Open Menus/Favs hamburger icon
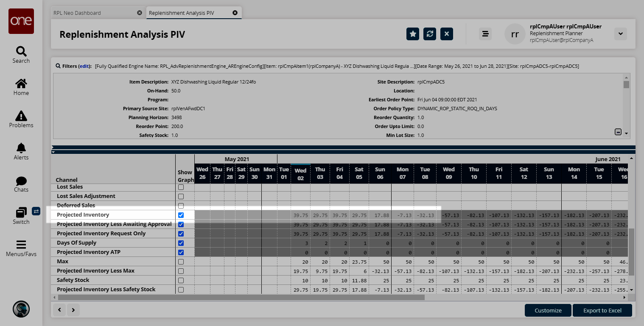This screenshot has height=326, width=644. tap(21, 245)
